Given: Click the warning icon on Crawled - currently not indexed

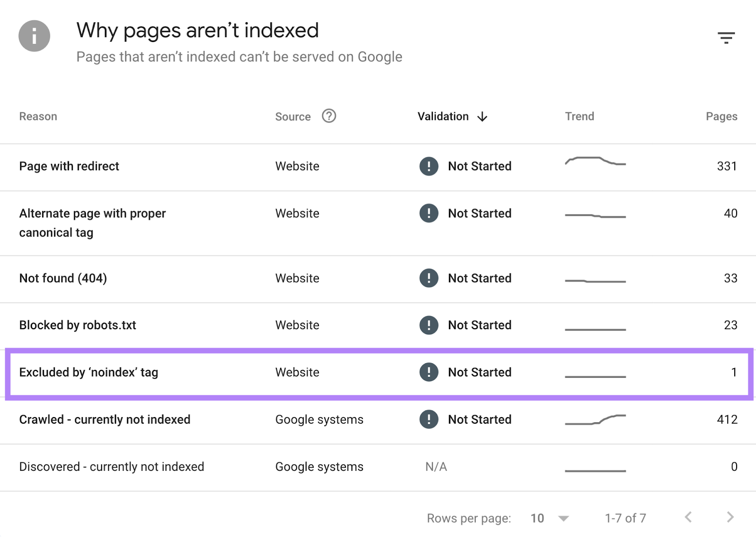Looking at the screenshot, I should pos(428,419).
